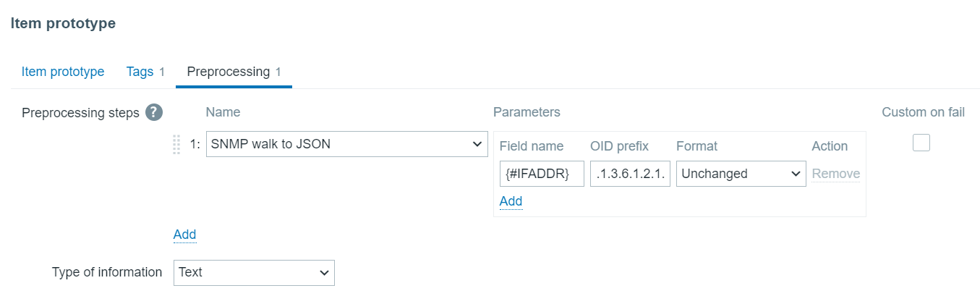Click the drag handle of step 1
The image size is (980, 304).
tap(176, 144)
